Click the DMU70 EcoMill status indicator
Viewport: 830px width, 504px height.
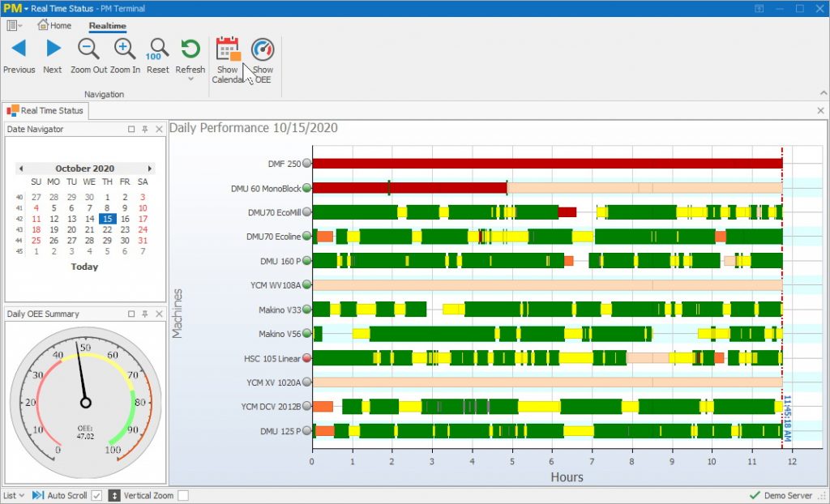pyautogui.click(x=306, y=211)
